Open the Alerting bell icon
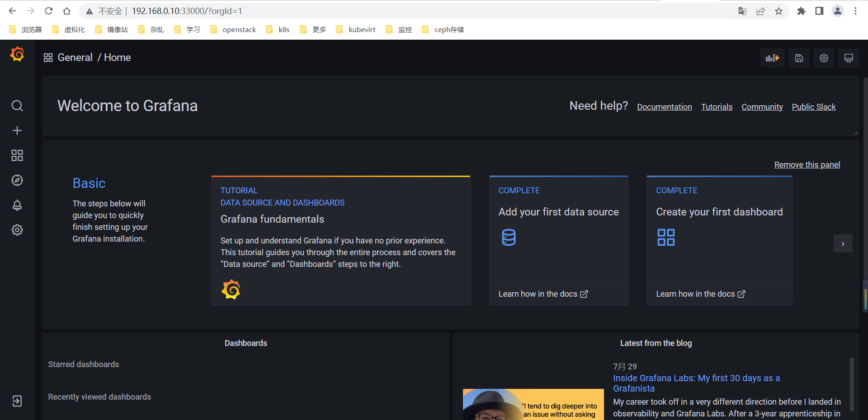The image size is (868, 420). (x=17, y=205)
